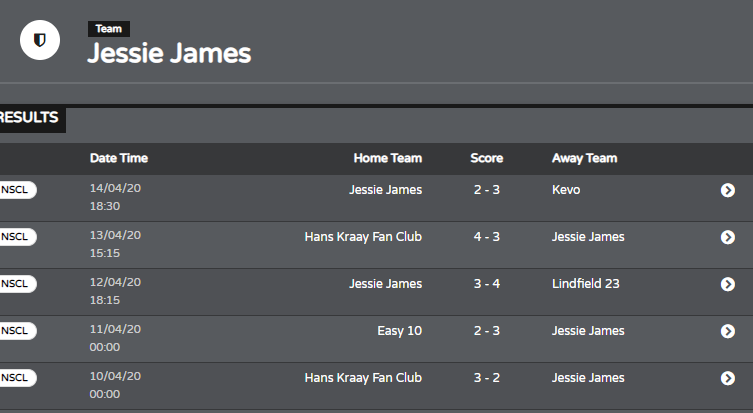Open arrow for Lindfield 23 match

pyautogui.click(x=728, y=284)
